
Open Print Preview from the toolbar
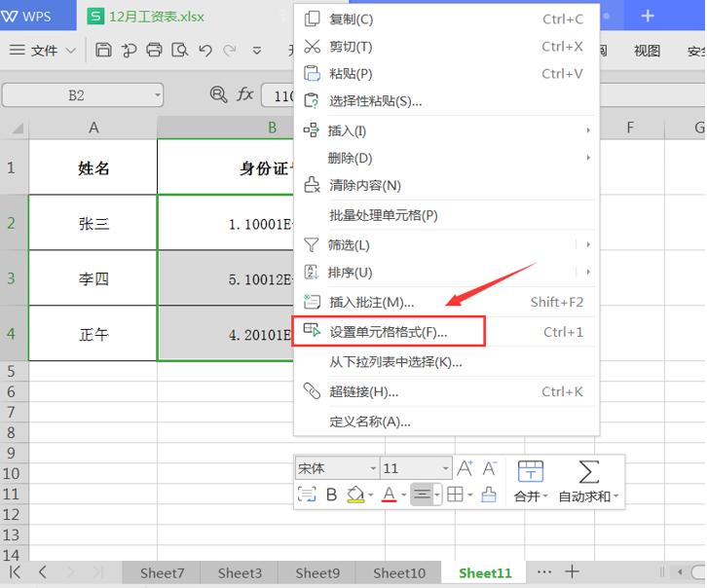tap(179, 50)
